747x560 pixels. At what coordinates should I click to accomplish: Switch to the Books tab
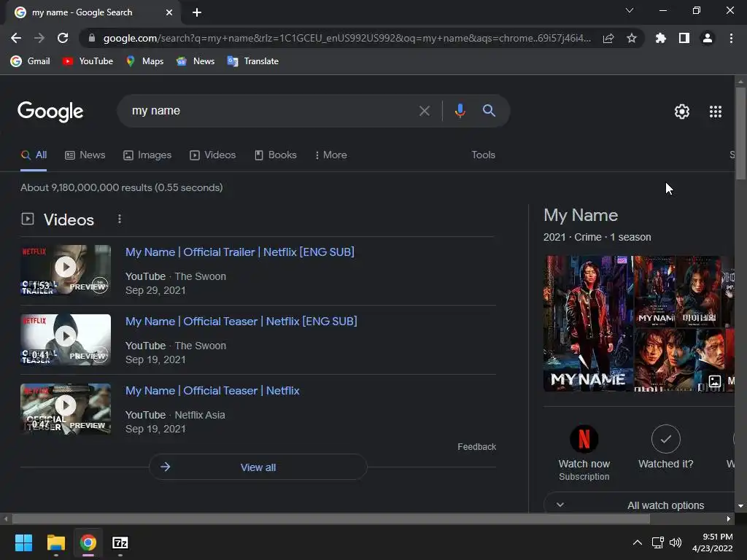tap(275, 155)
